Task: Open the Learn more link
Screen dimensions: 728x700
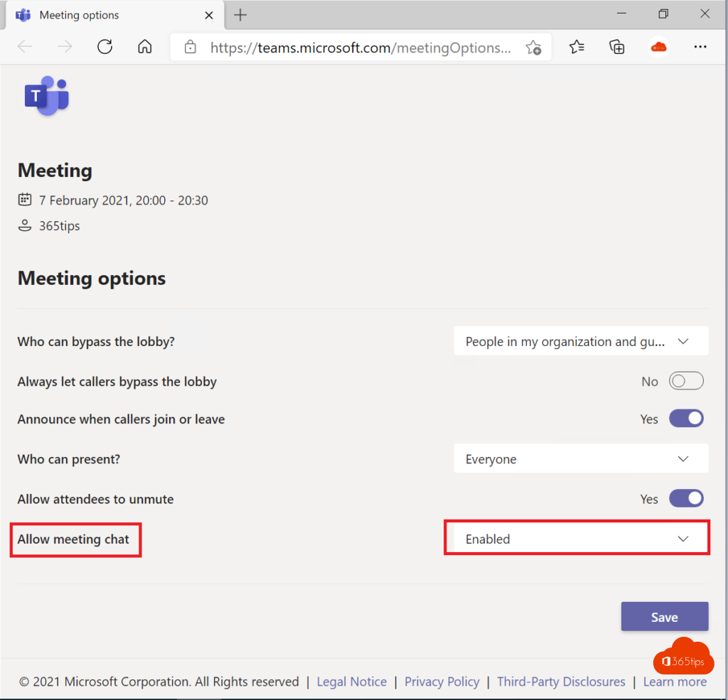Action: tap(675, 681)
